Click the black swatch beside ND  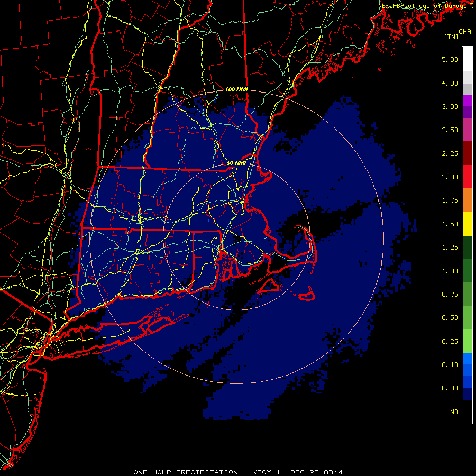467,411
